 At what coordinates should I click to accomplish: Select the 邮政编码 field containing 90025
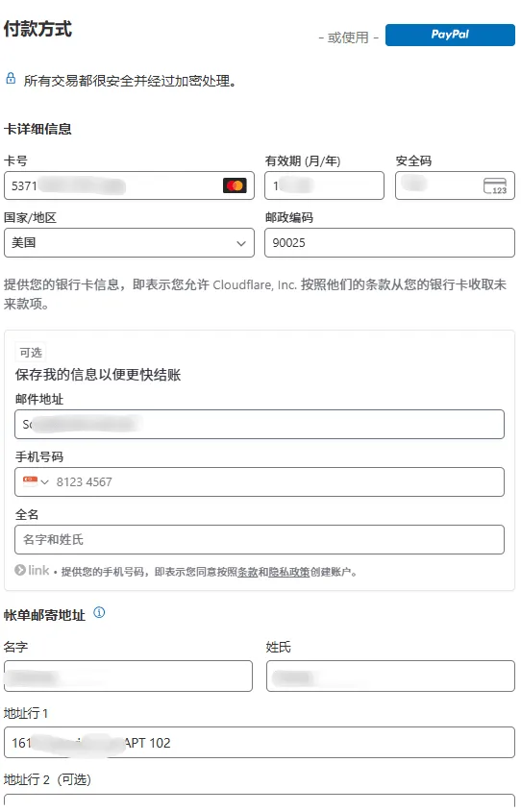pyautogui.click(x=389, y=243)
